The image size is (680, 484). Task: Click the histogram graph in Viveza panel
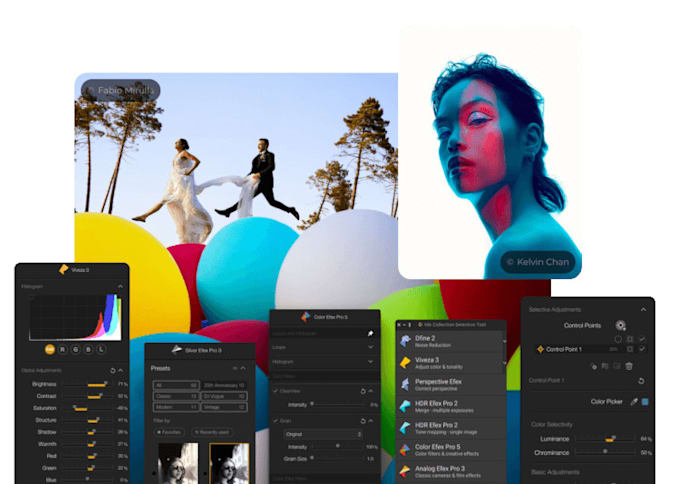pos(75,317)
